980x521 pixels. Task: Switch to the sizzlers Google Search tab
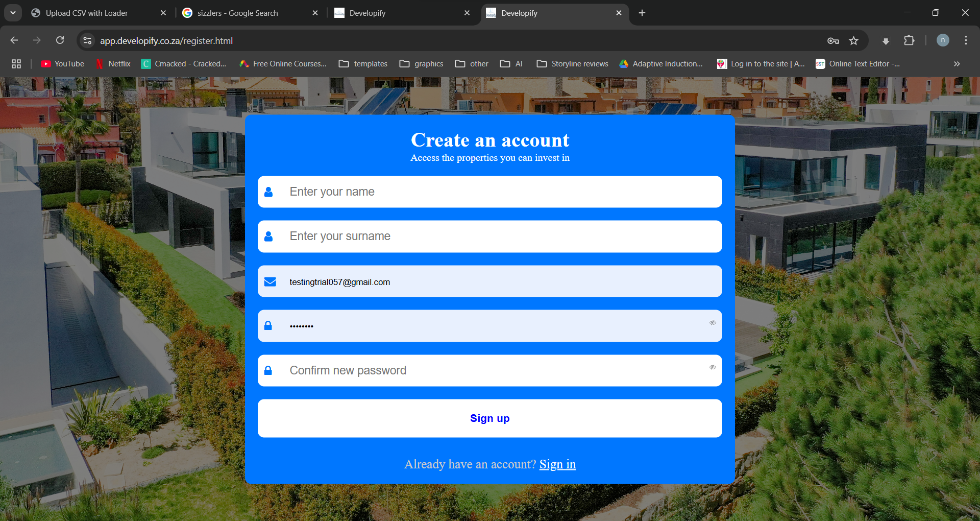(x=238, y=13)
